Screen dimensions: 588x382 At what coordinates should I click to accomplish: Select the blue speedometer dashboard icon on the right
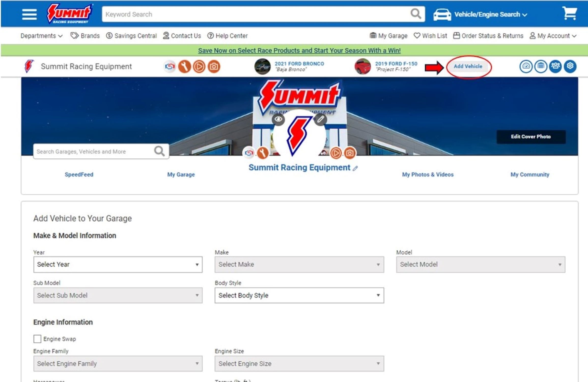527,67
